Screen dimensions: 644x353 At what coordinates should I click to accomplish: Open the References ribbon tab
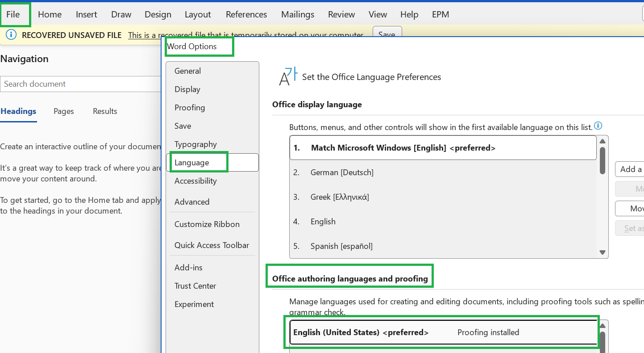pyautogui.click(x=246, y=14)
